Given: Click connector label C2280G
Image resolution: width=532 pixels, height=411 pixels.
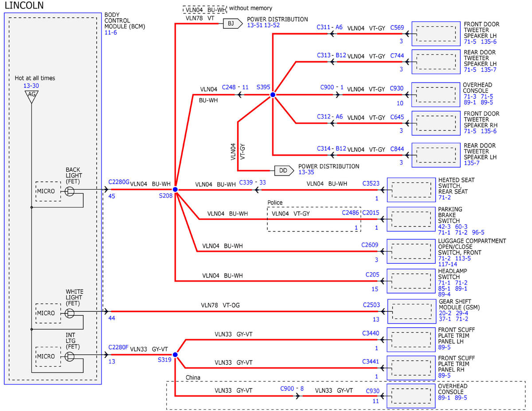Looking at the screenshot, I should click(x=119, y=182).
